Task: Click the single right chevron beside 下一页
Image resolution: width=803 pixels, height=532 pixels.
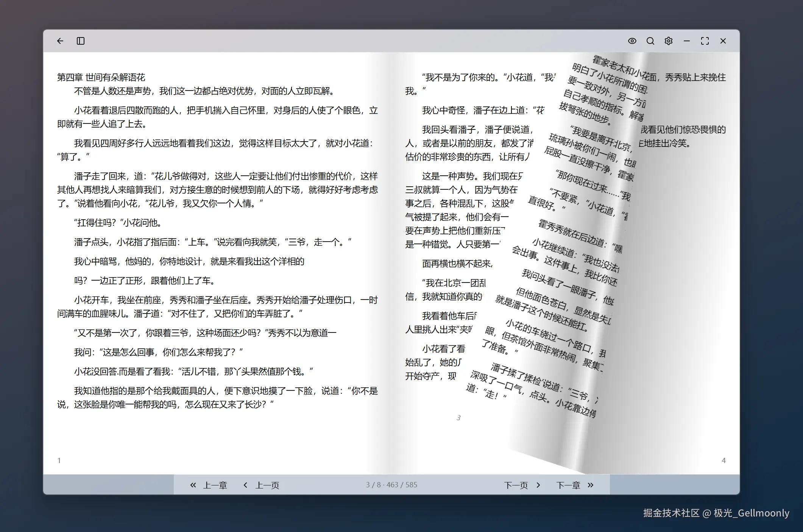Action: (538, 485)
